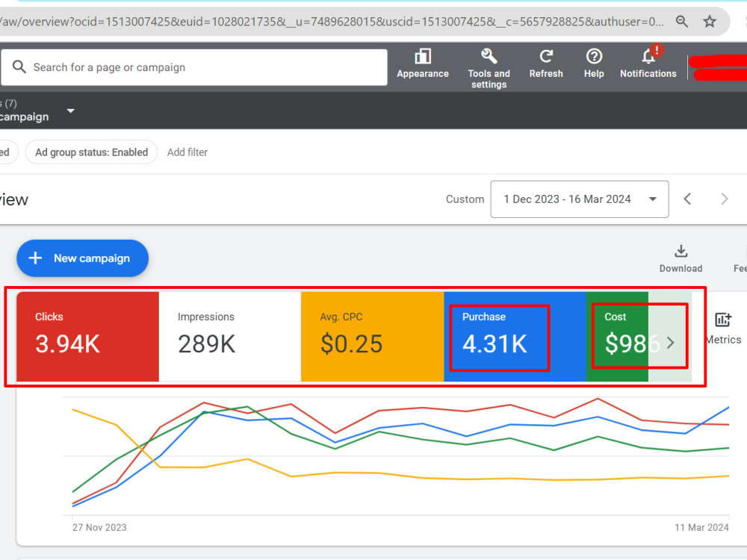Viewport: 747px width, 560px height.
Task: Go to previous date range arrow
Action: [x=687, y=199]
